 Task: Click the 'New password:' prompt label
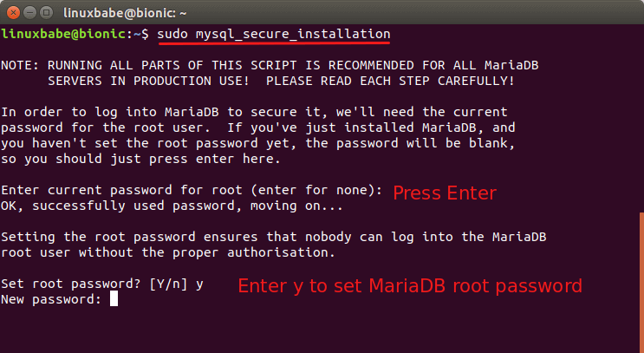coord(52,299)
